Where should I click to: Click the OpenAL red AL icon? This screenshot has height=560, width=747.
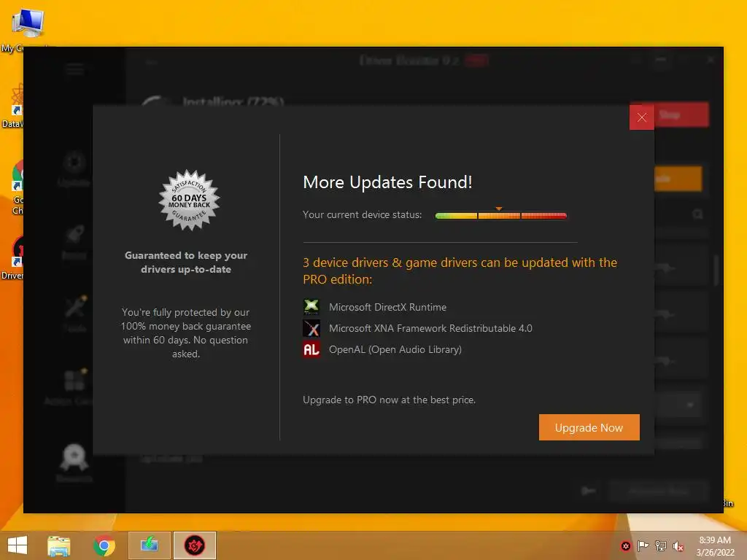click(x=311, y=349)
